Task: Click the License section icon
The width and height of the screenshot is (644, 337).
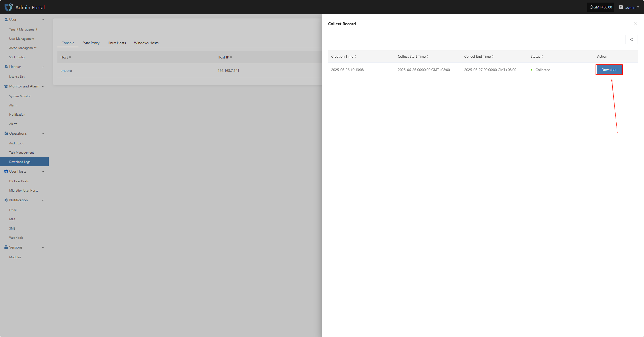Action: pos(6,67)
